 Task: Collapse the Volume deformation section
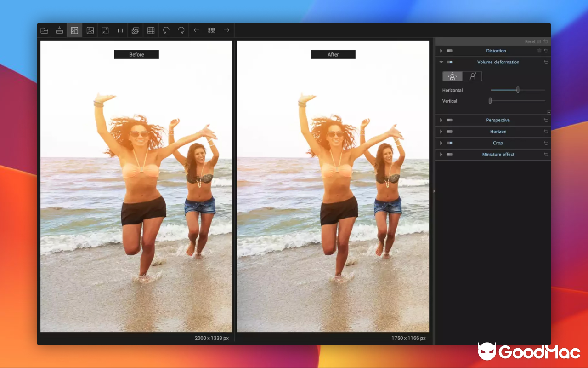pos(441,62)
